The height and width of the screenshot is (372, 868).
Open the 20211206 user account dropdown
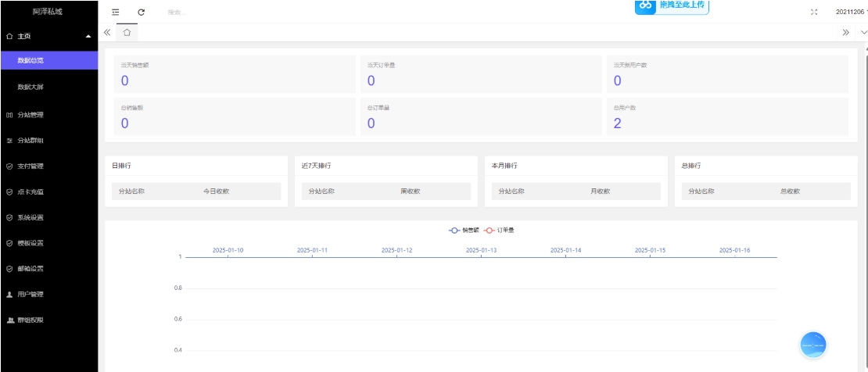pyautogui.click(x=851, y=13)
